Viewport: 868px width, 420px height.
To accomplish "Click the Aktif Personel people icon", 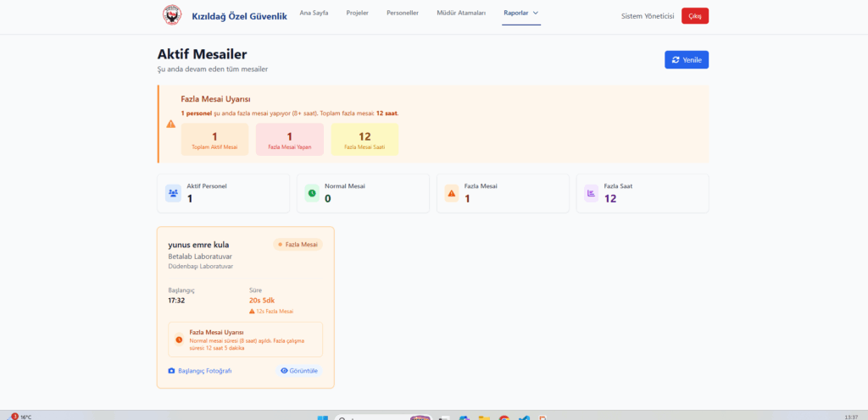I will [x=173, y=193].
